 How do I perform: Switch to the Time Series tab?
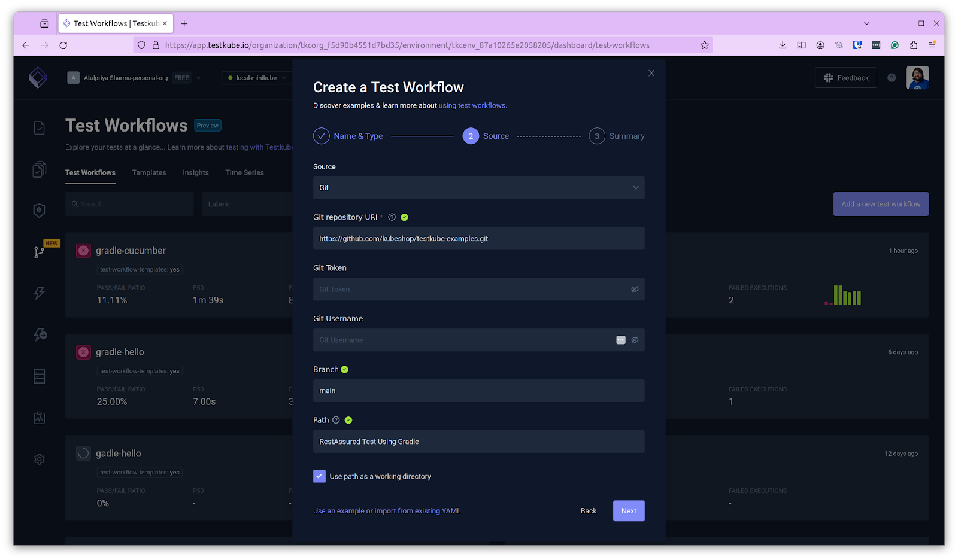[244, 172]
